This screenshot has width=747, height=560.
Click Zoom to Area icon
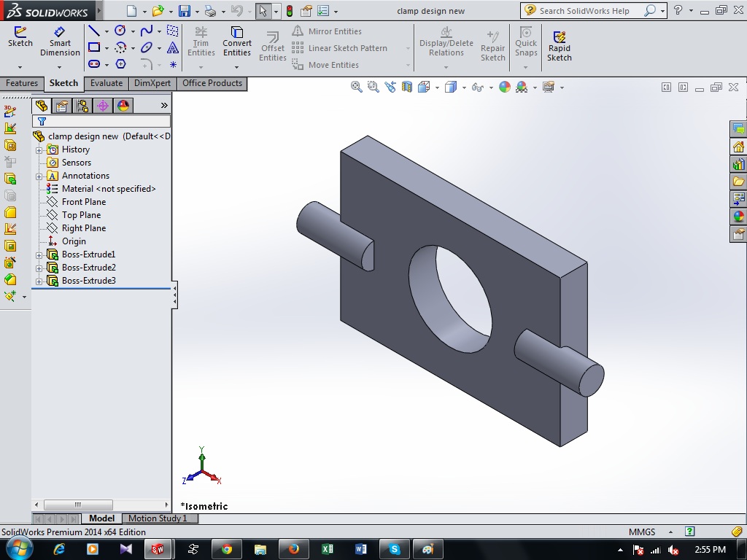(x=373, y=87)
